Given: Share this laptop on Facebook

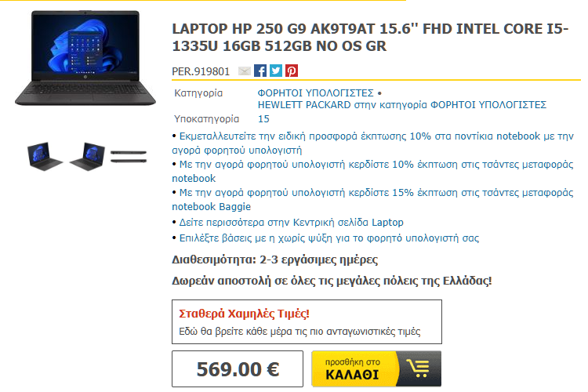Looking at the screenshot, I should (x=260, y=71).
